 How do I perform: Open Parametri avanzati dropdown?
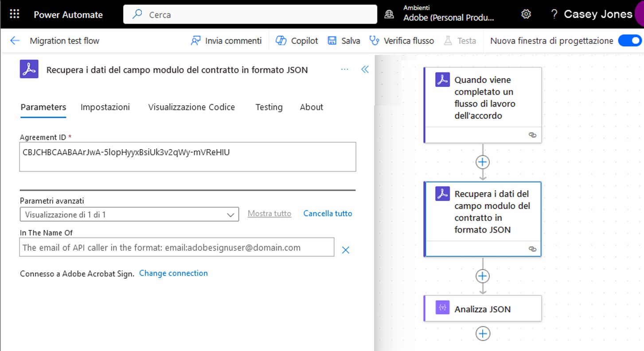point(129,214)
